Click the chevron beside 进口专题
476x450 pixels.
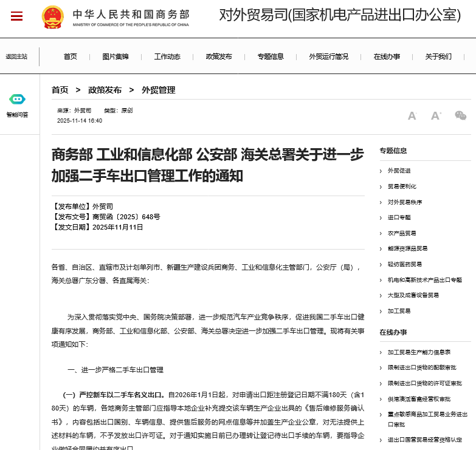tap(381, 218)
